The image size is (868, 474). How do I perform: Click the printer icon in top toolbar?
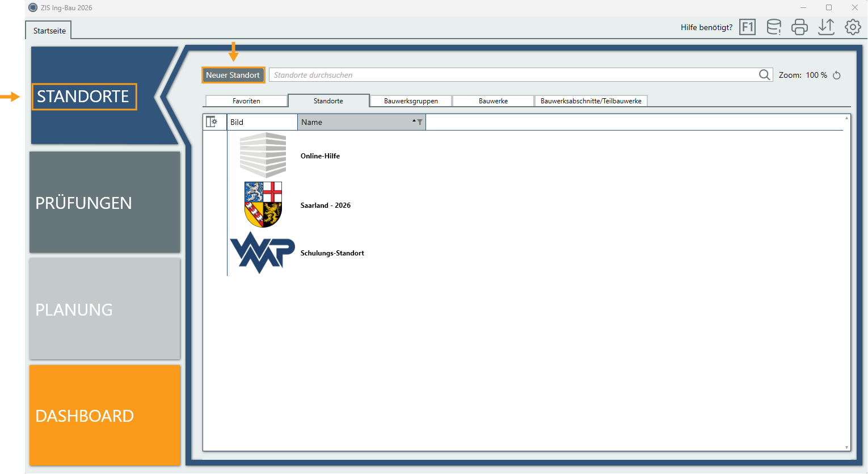(799, 27)
